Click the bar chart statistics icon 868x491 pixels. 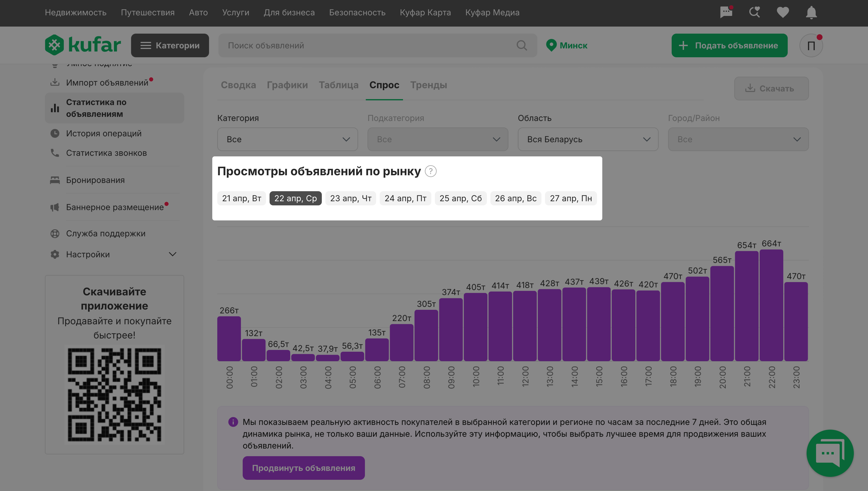coord(55,108)
